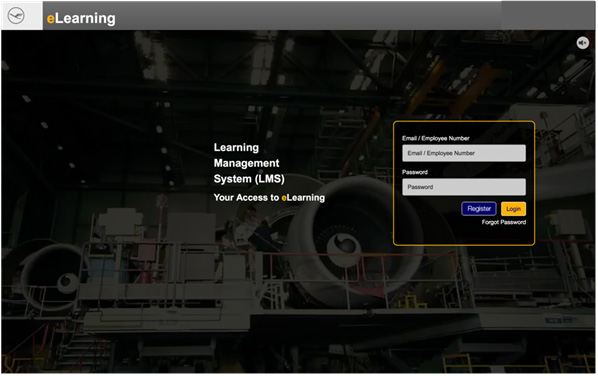Mute the background video sound
The image size is (598, 376).
(x=582, y=43)
